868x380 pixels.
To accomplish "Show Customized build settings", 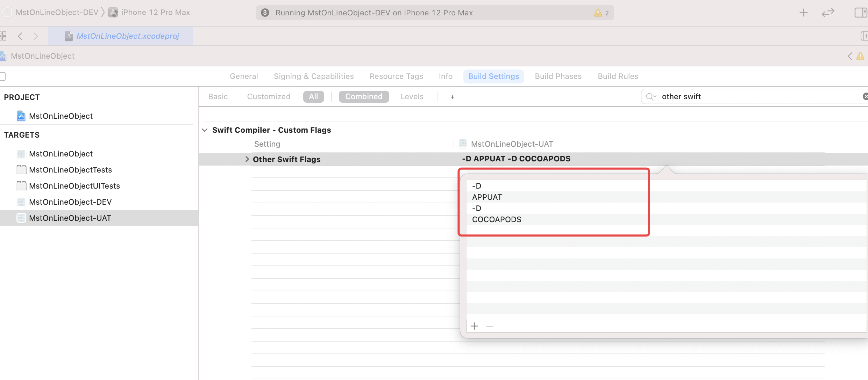I will pyautogui.click(x=269, y=96).
